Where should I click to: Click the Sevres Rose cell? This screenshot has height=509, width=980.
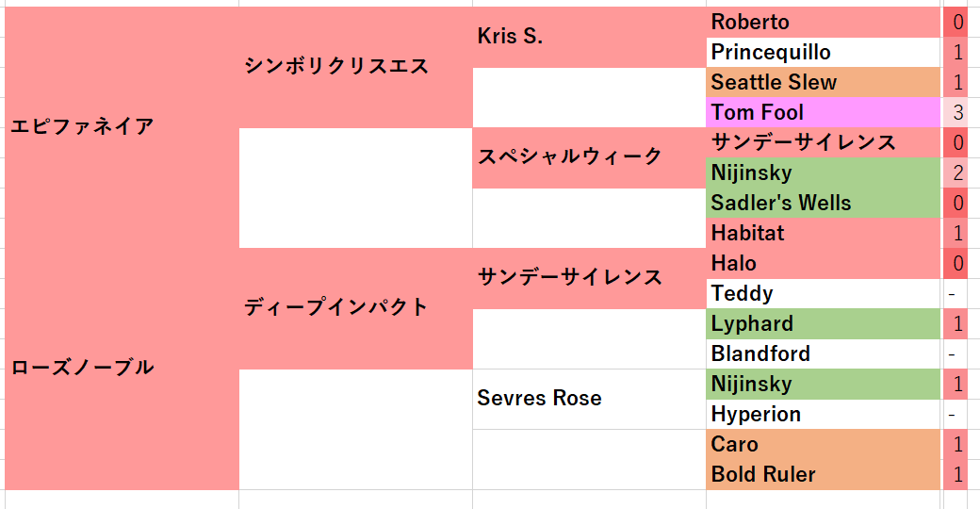pyautogui.click(x=589, y=399)
